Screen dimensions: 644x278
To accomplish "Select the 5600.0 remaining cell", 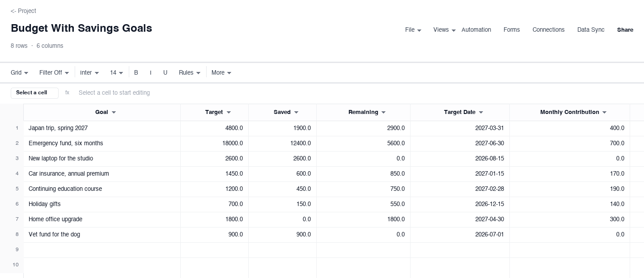I will (x=364, y=143).
